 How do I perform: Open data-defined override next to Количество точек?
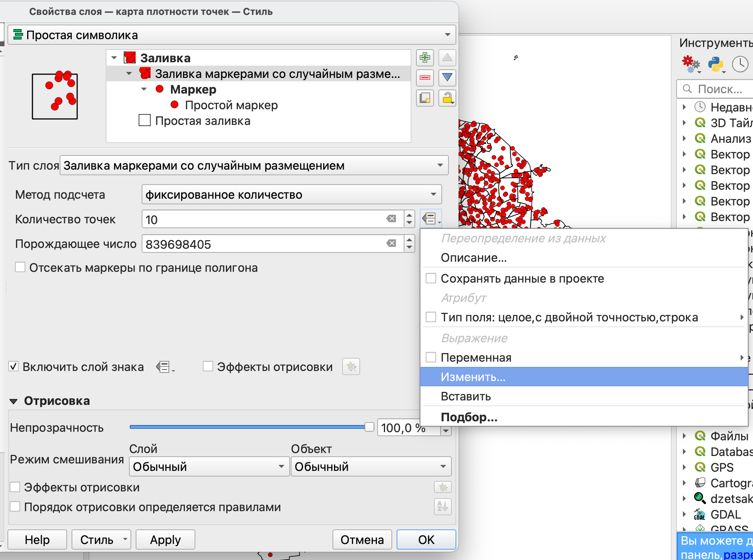click(431, 219)
